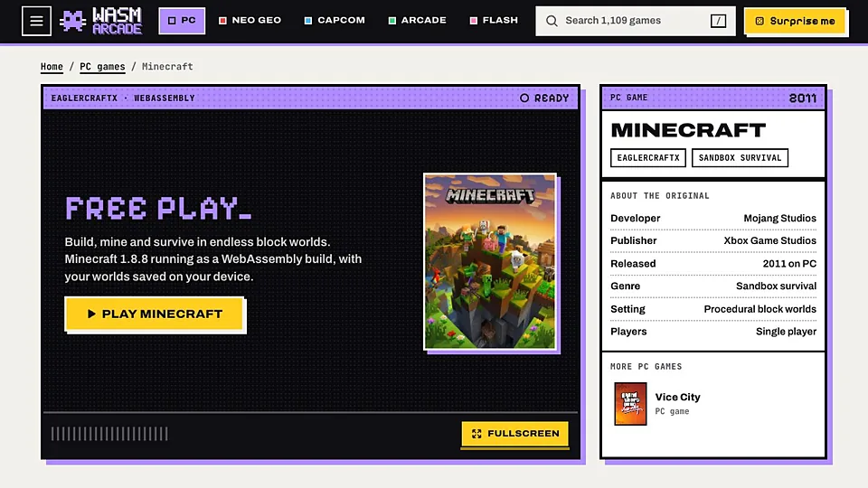This screenshot has height=488, width=868.
Task: Click the Xbox Game Studios publisher value
Action: click(x=769, y=240)
